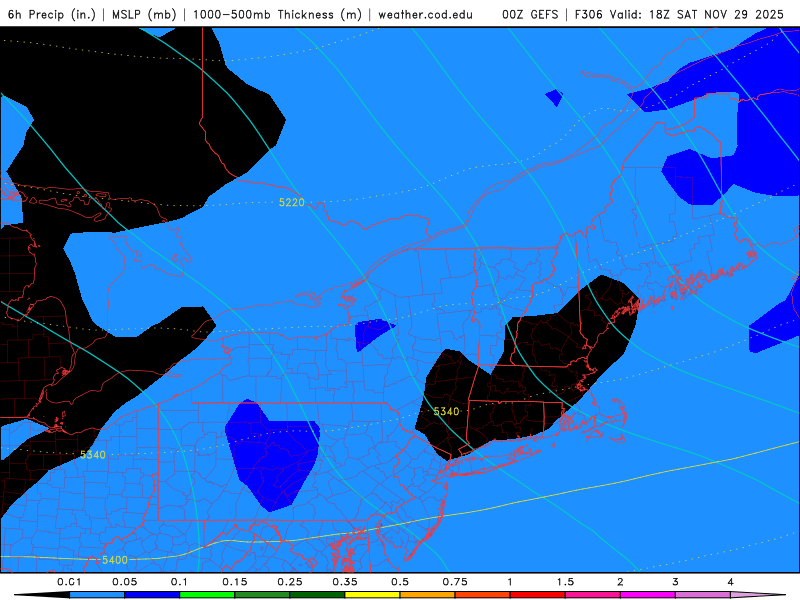This screenshot has width=800, height=600.
Task: Click the '0.05' legend value
Action: [124, 582]
